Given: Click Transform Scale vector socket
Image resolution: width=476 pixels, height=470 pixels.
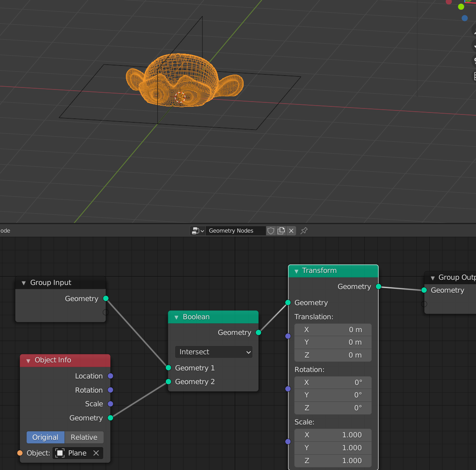Looking at the screenshot, I should [288, 442].
